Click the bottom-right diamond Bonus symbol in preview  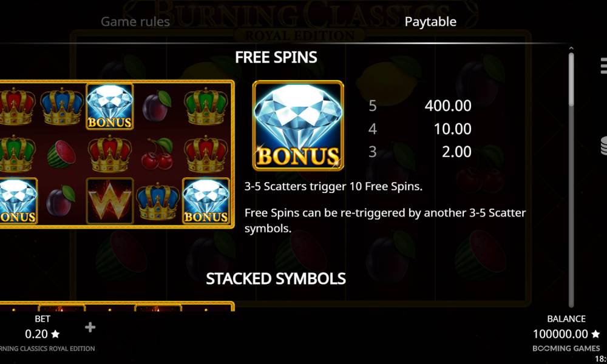[206, 201]
